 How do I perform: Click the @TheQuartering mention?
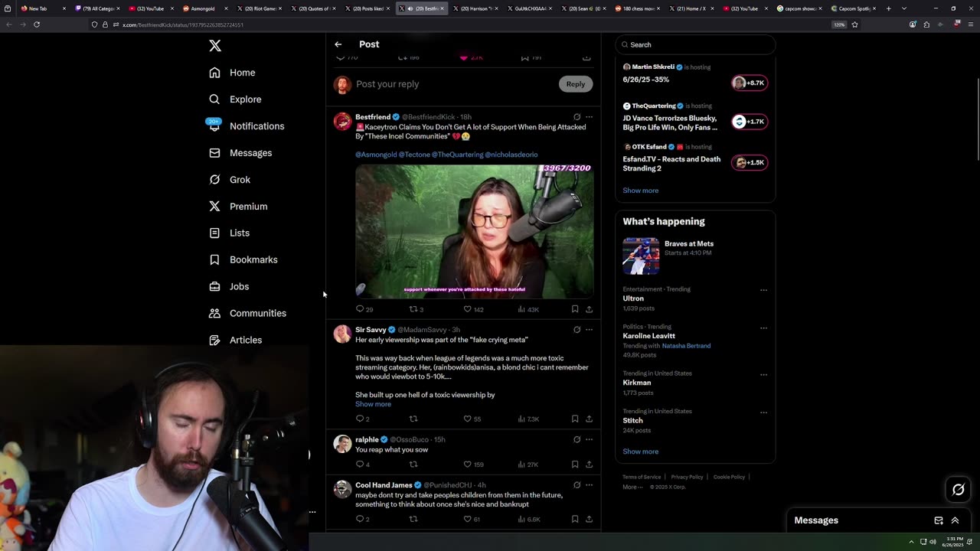(457, 155)
